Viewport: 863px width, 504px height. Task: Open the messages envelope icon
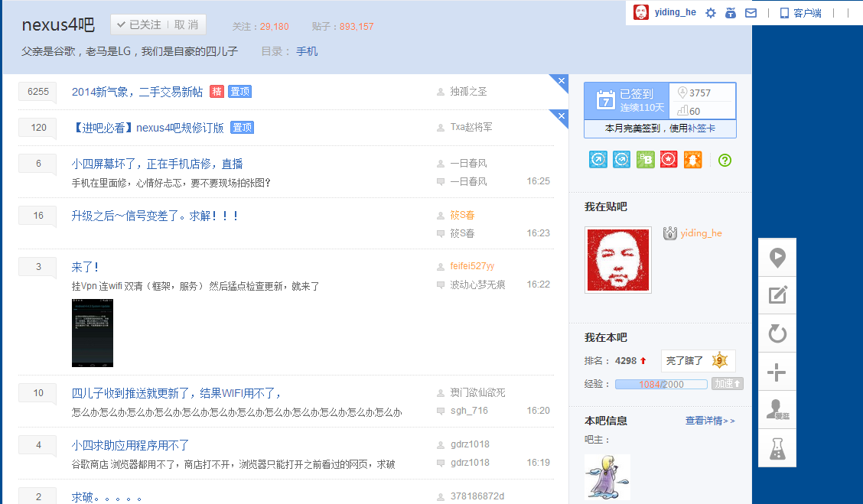click(751, 13)
